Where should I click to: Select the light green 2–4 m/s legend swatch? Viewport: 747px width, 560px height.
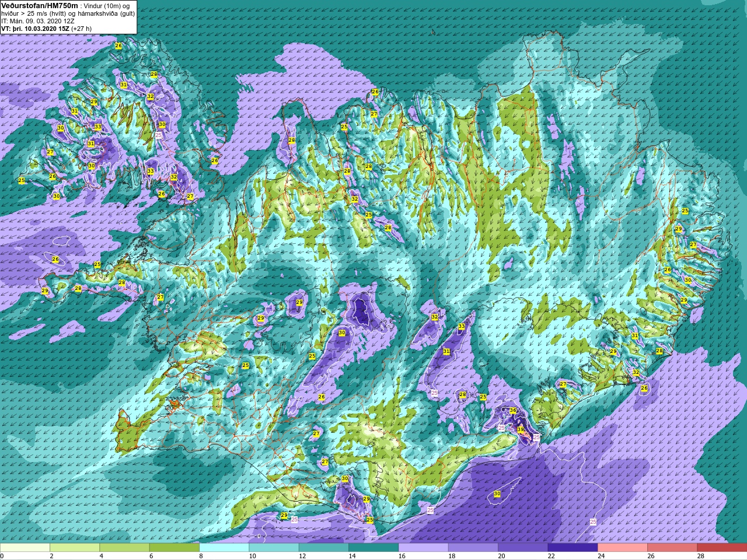75,548
